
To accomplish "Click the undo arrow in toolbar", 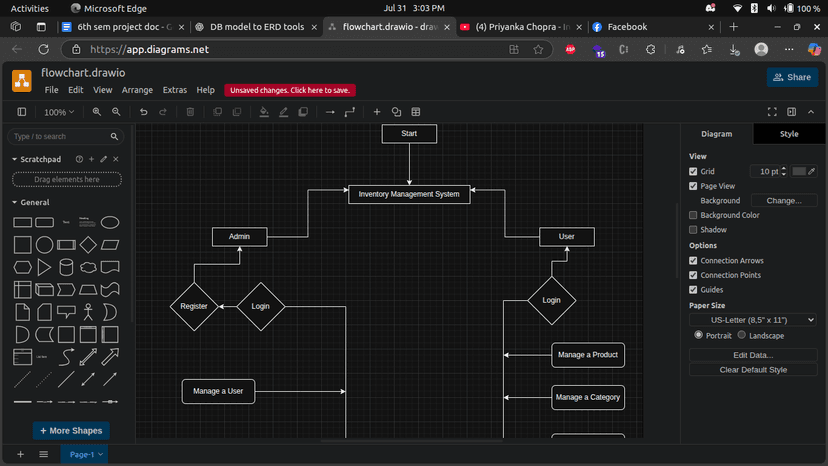I will (x=144, y=112).
